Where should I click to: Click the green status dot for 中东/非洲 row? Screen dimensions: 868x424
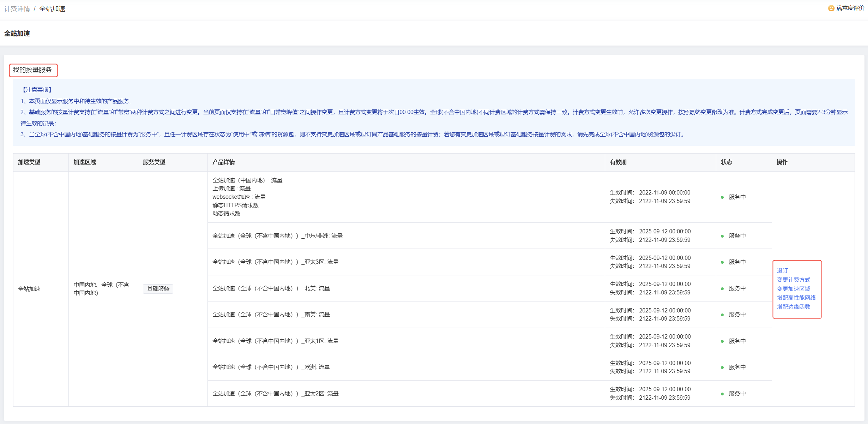coord(722,236)
